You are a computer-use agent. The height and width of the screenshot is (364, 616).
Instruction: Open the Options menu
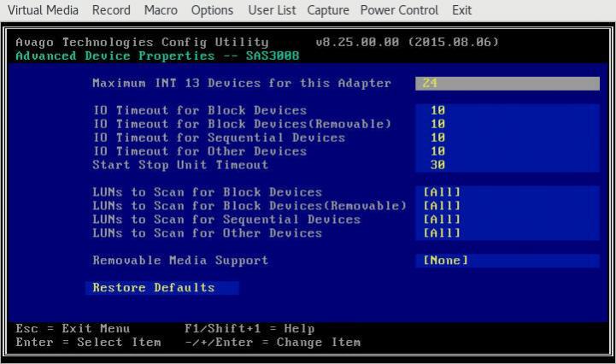(x=212, y=10)
